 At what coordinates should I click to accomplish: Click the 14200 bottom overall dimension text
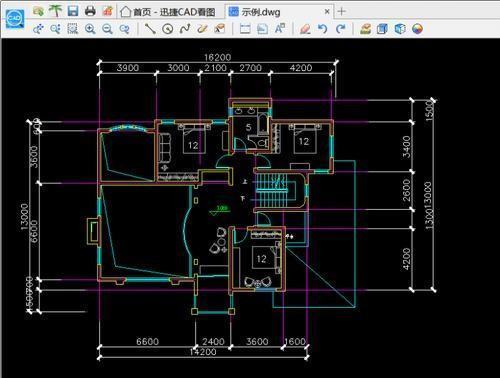tap(203, 352)
